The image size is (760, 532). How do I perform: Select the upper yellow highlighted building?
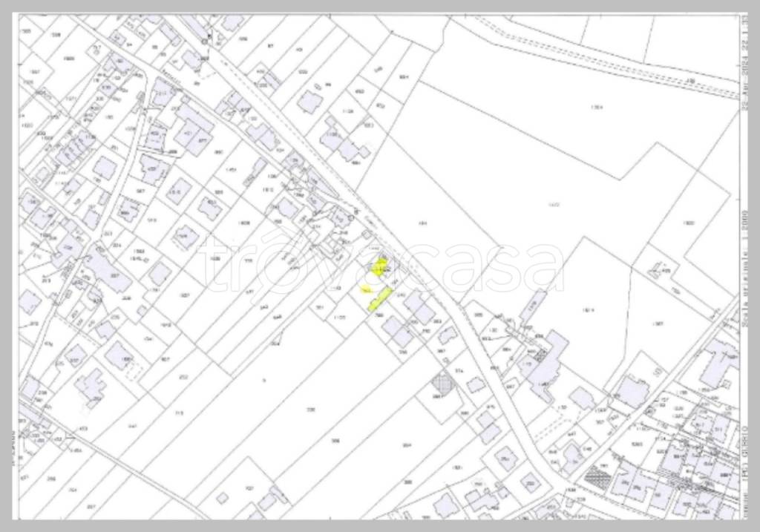click(x=380, y=267)
